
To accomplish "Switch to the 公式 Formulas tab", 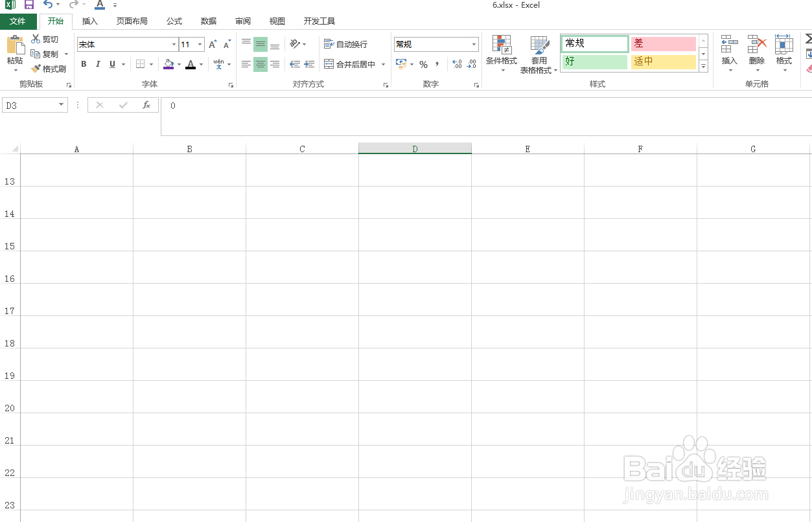I will coord(174,21).
